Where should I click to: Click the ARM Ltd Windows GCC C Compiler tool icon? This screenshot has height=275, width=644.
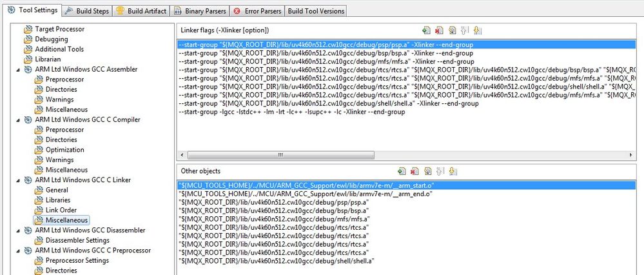(28, 119)
